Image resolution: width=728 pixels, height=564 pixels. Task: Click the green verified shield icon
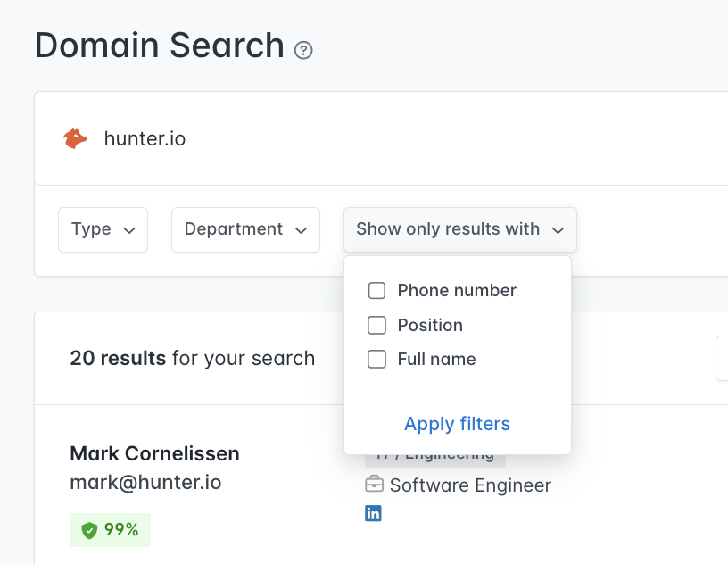click(x=89, y=530)
